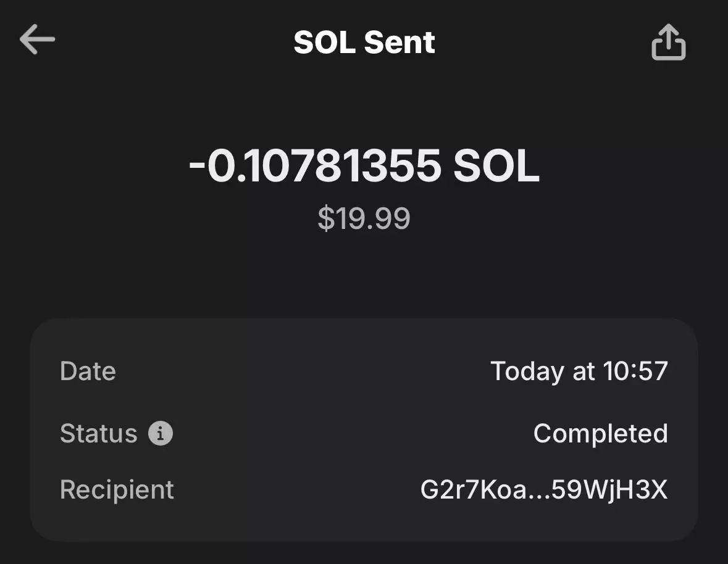Tap the word 'Sent' in the header
Screen dimensions: 728x564
point(400,43)
